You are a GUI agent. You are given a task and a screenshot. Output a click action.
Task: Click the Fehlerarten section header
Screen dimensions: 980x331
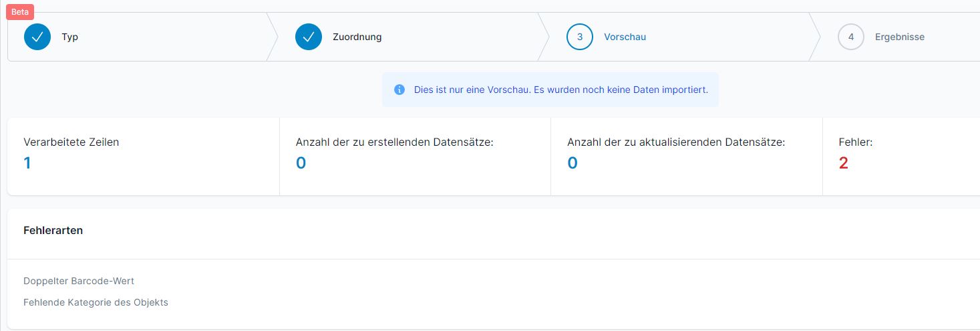pyautogui.click(x=53, y=230)
